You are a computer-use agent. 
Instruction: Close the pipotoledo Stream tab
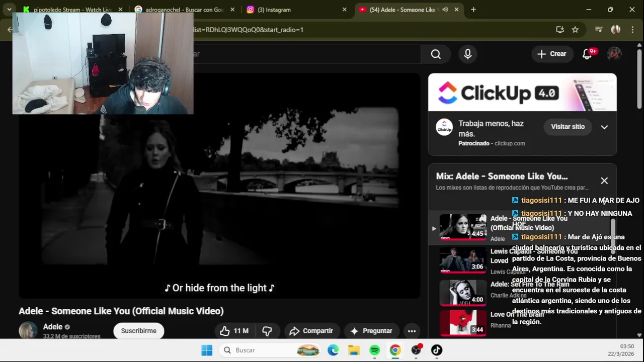pos(120,10)
